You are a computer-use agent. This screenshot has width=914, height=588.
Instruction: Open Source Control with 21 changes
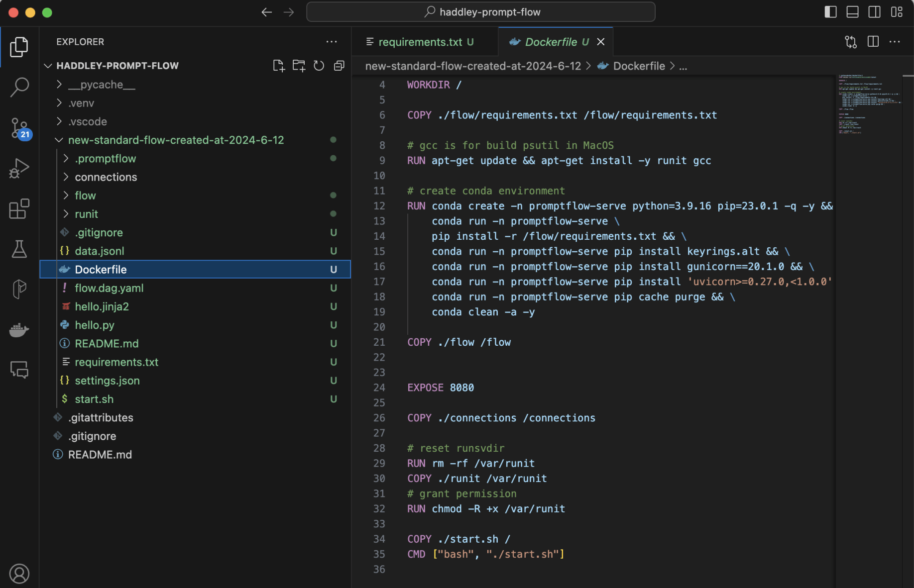(x=19, y=128)
